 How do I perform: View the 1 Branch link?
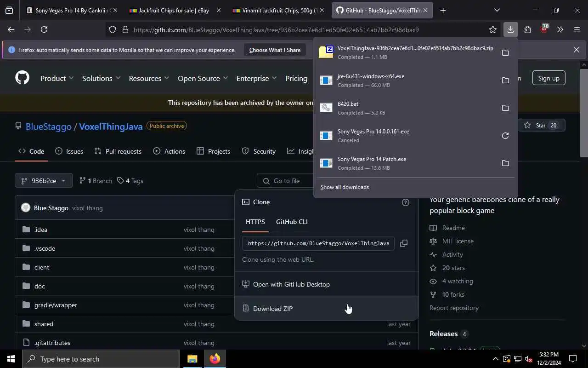click(x=96, y=181)
